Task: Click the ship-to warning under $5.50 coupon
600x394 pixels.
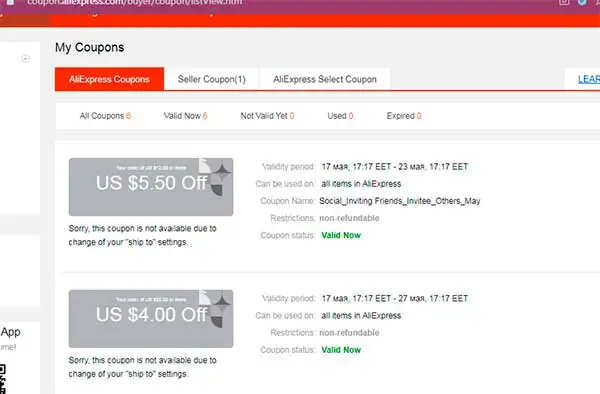Action: coord(142,235)
